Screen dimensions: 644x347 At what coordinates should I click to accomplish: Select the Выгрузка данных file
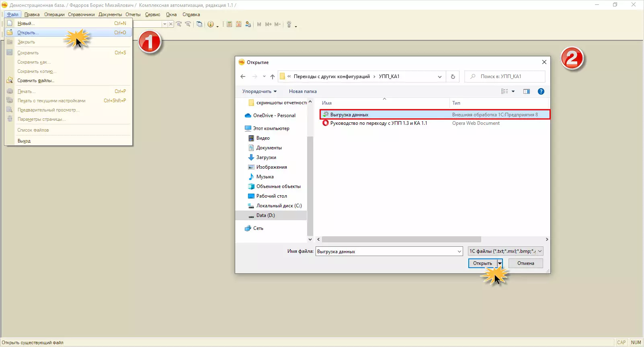pos(349,115)
